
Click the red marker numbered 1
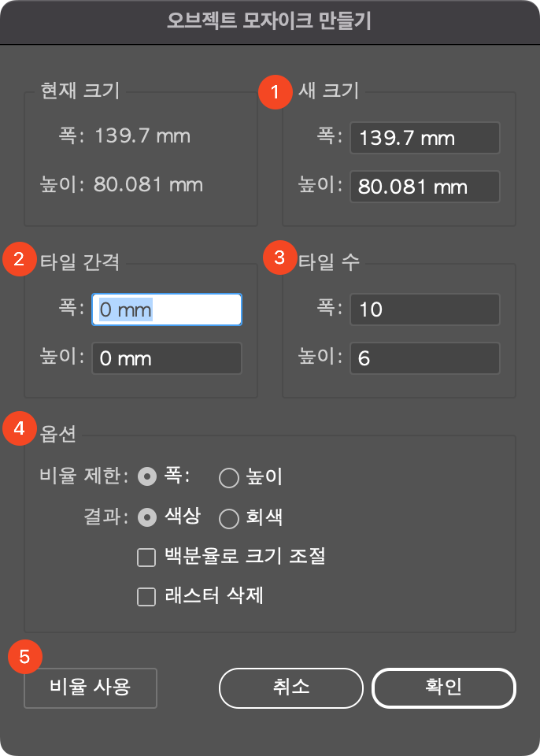coord(276,92)
